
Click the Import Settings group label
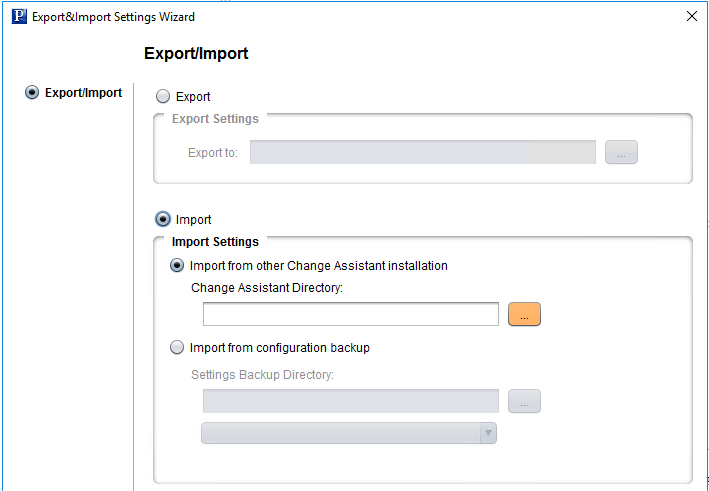[x=215, y=242]
